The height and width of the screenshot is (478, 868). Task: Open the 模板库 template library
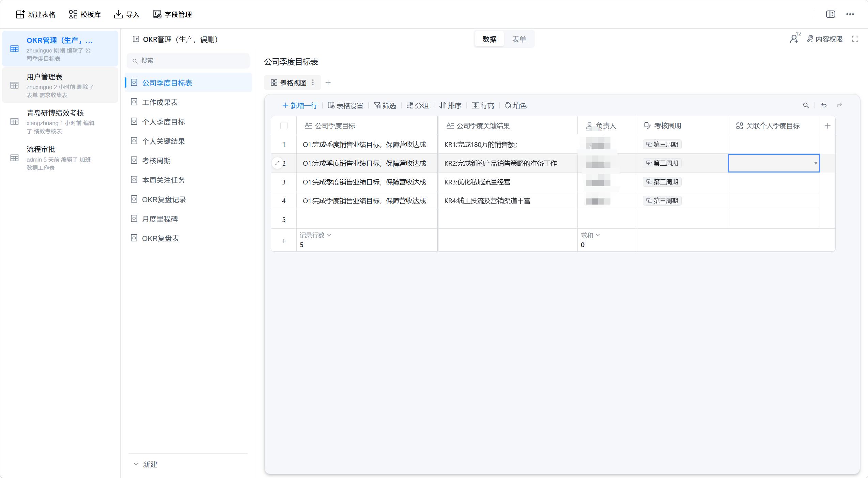tap(85, 14)
